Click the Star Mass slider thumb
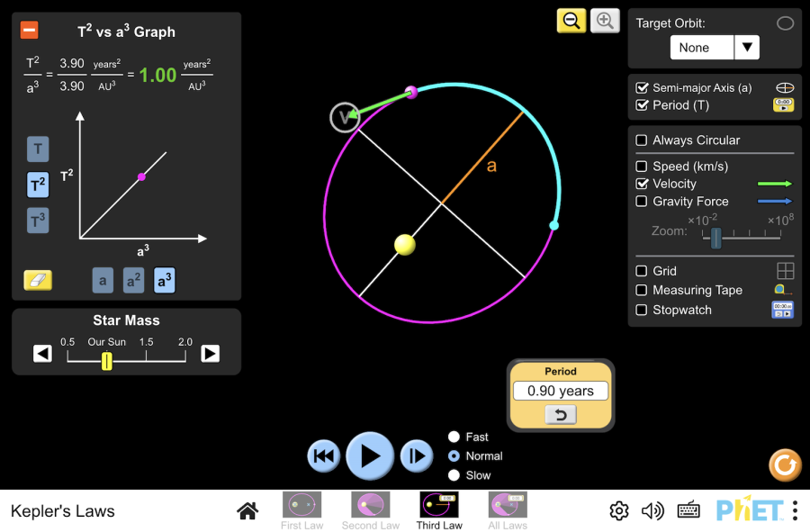 click(107, 361)
